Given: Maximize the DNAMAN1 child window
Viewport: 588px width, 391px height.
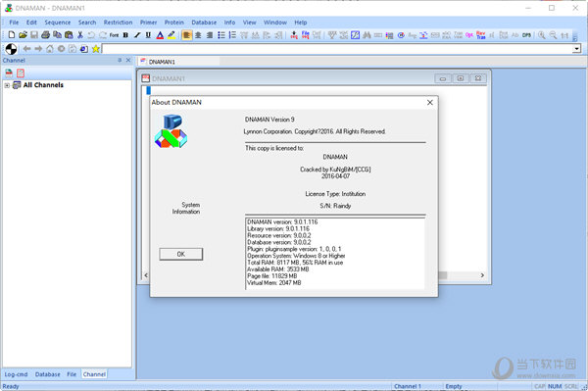Looking at the screenshot, I should [x=461, y=78].
